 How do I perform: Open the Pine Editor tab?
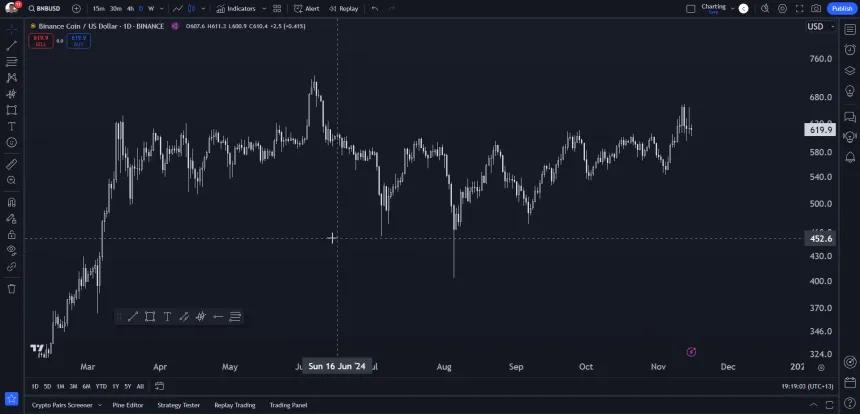[128, 405]
